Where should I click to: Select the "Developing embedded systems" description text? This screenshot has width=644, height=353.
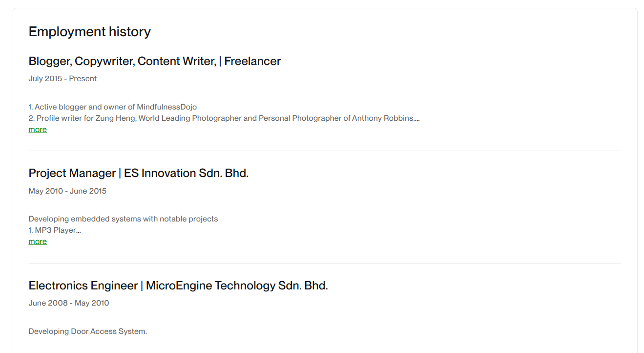(x=123, y=219)
